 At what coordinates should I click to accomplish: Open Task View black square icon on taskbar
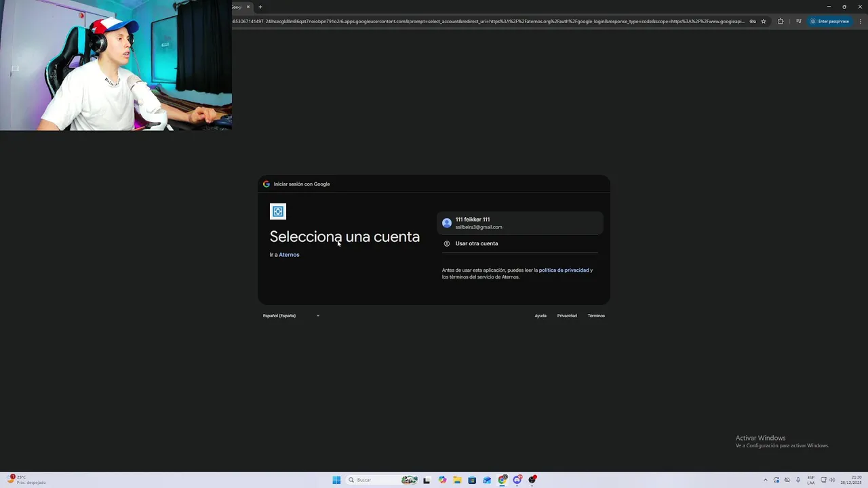pos(427,480)
